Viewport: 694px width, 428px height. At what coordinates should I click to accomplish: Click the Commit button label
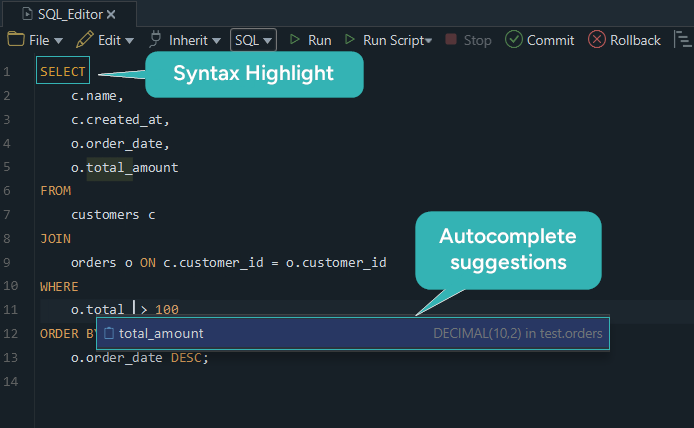(x=551, y=40)
